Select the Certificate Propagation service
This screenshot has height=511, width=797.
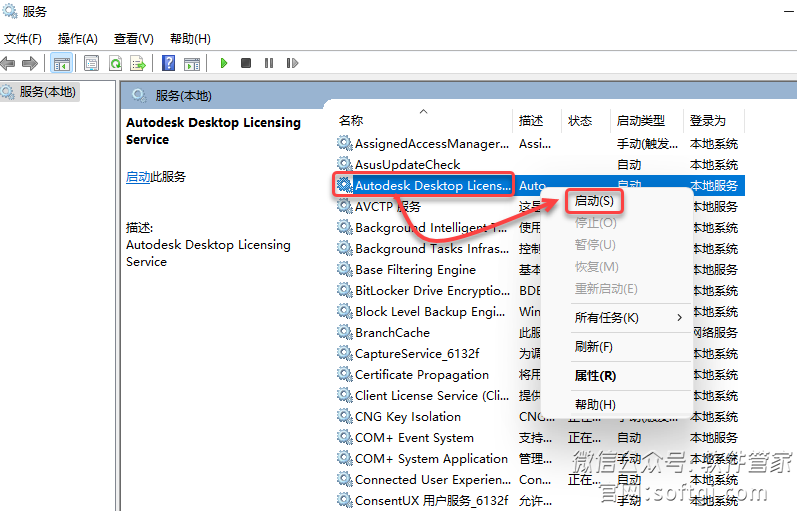pyautogui.click(x=421, y=375)
